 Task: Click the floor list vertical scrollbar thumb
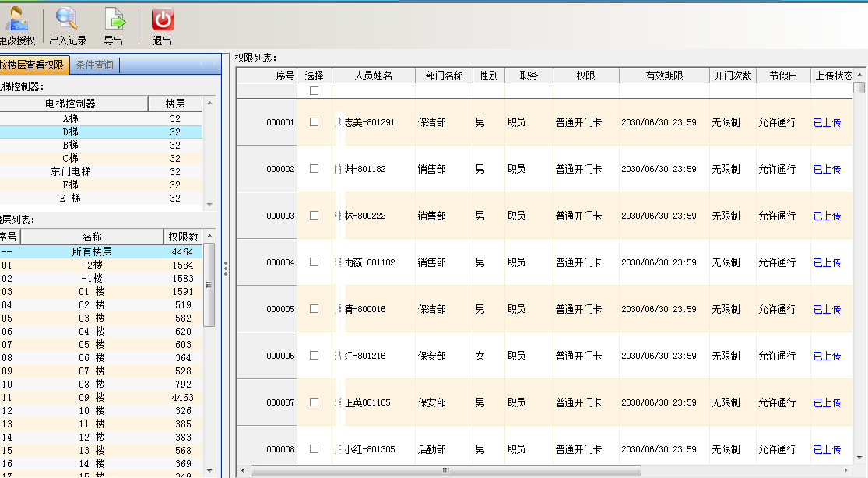coord(209,285)
